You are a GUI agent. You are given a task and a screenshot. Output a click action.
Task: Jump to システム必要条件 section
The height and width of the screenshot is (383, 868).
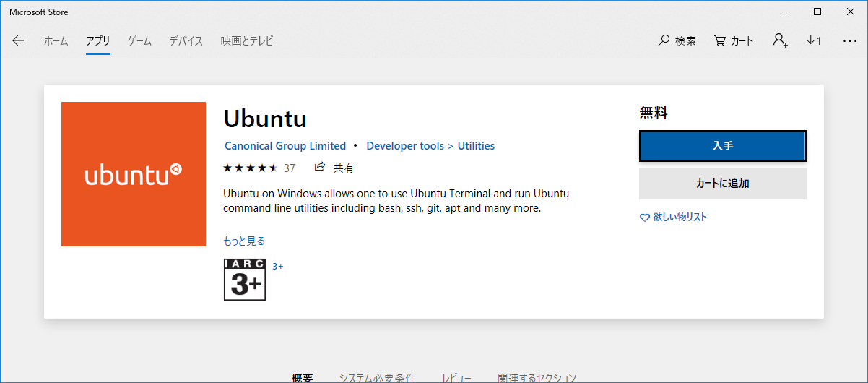377,378
